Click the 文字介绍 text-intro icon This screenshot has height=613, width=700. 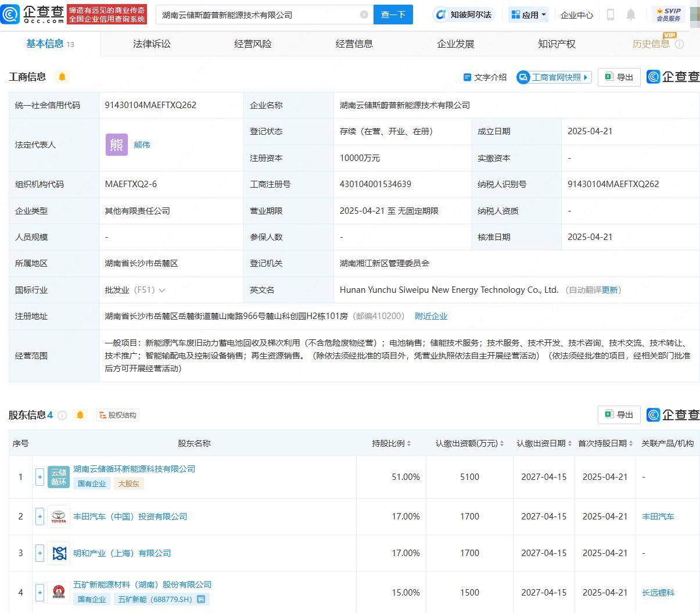(467, 77)
